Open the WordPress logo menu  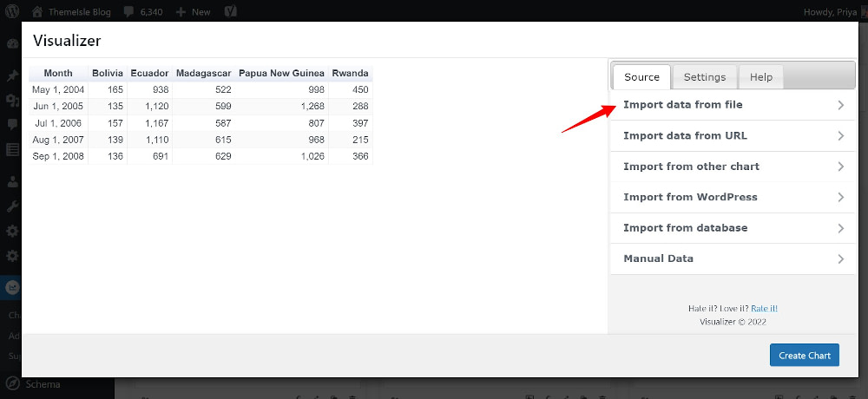pos(13,11)
